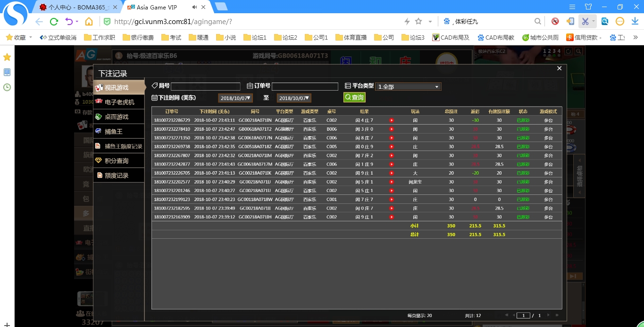
Task: Play video replay for order 181007232182595
Action: click(x=392, y=208)
